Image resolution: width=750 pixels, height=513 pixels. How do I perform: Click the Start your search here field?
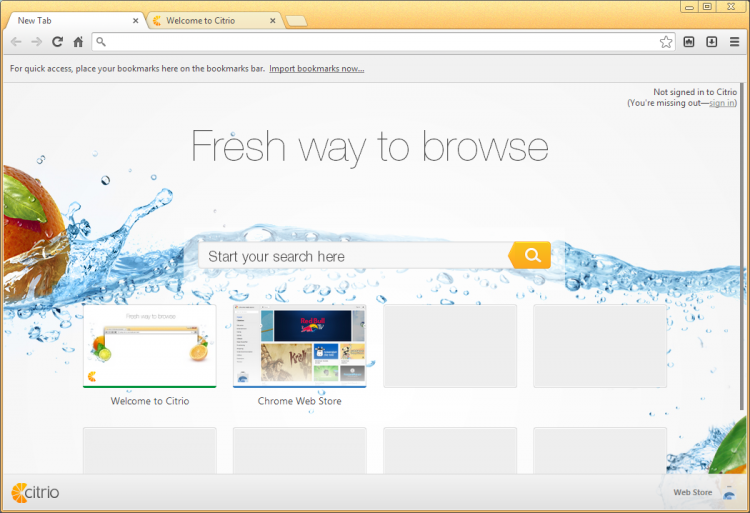pyautogui.click(x=354, y=256)
